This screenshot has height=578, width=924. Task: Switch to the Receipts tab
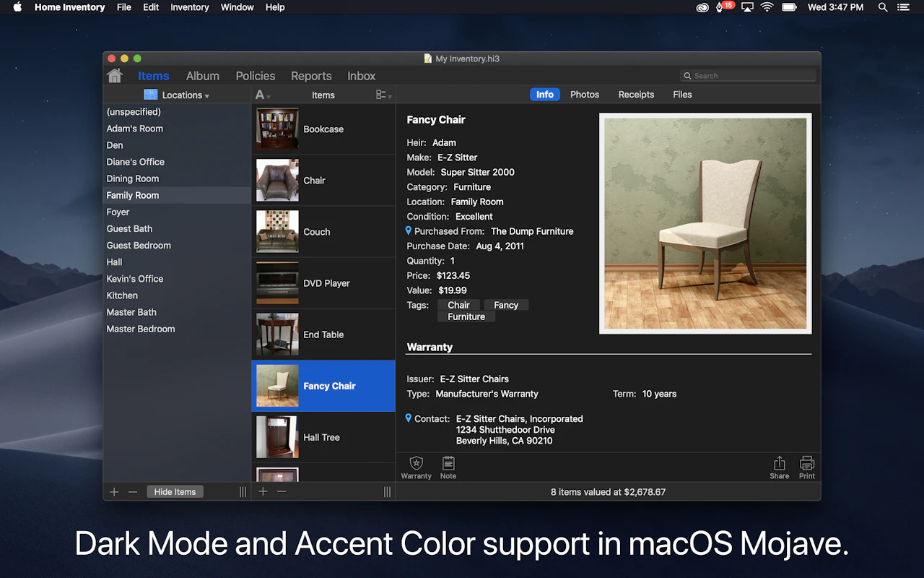[x=636, y=95]
